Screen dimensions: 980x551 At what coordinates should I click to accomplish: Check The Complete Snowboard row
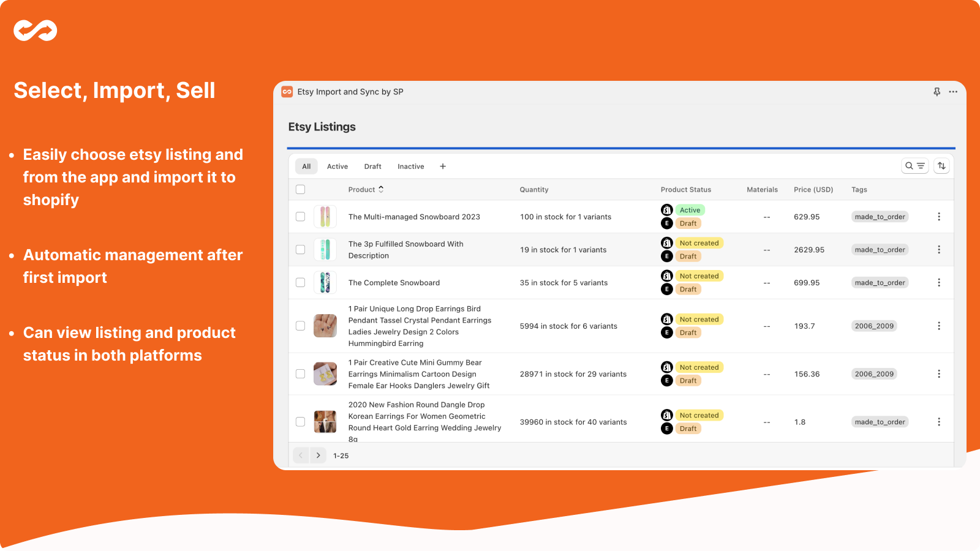300,283
